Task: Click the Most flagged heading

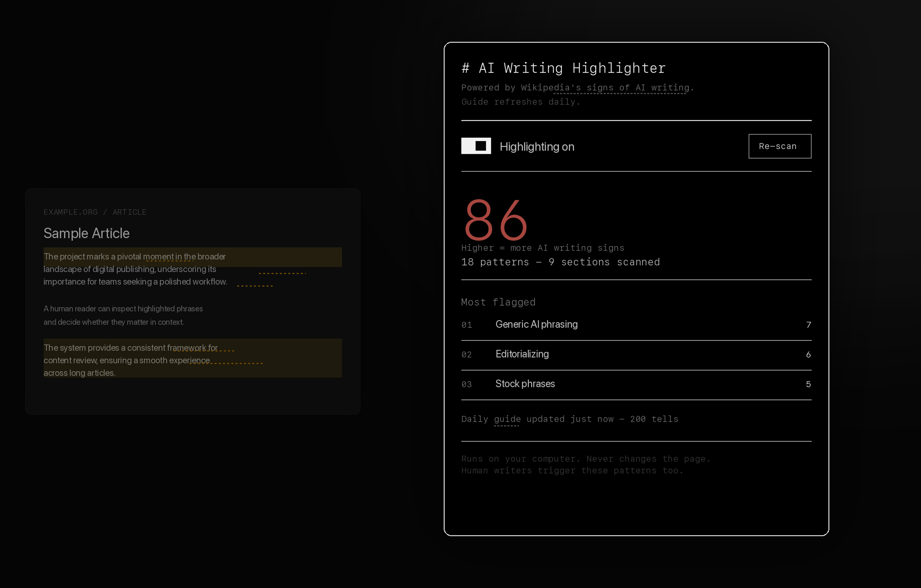Action: point(498,302)
